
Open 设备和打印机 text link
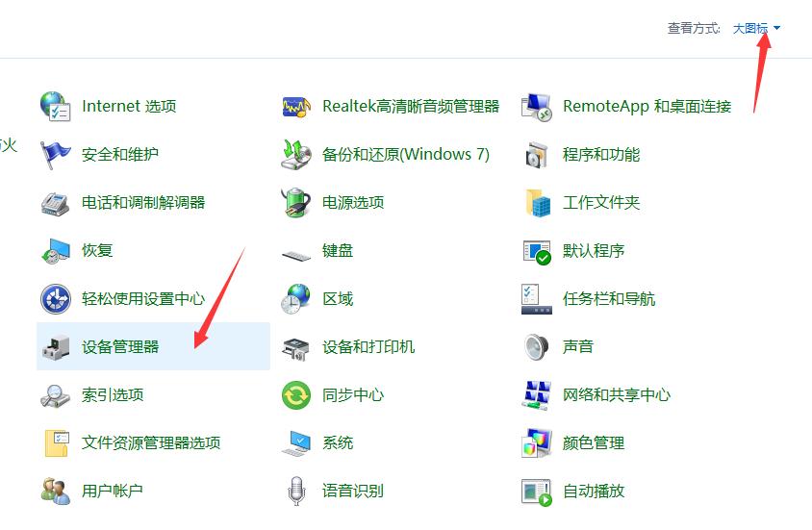tap(368, 347)
